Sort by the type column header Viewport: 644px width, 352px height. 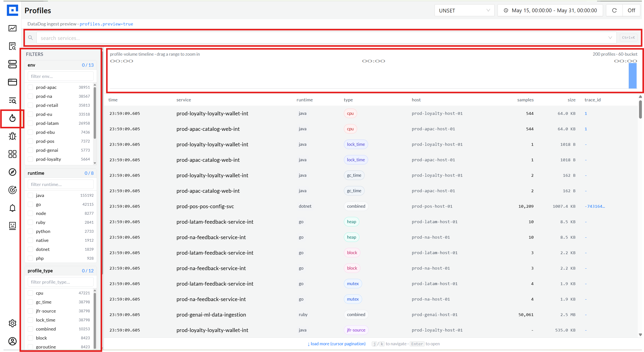pyautogui.click(x=348, y=100)
